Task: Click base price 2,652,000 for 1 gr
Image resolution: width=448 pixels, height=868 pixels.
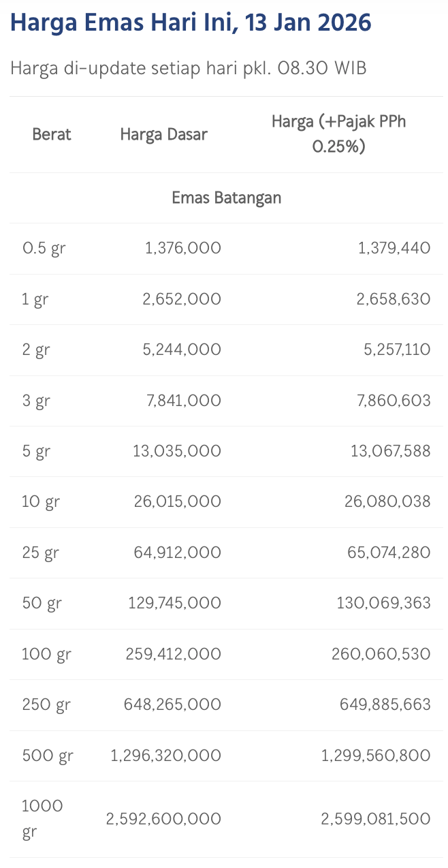Action: pyautogui.click(x=182, y=299)
